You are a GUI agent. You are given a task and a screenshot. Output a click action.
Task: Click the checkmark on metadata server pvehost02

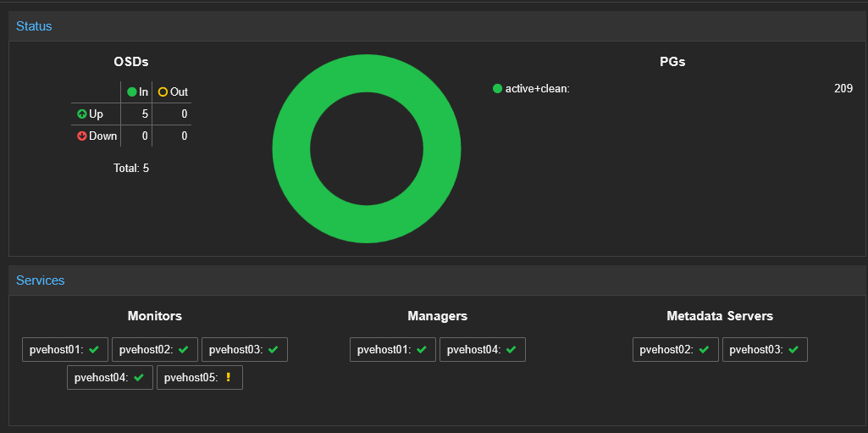tap(705, 349)
